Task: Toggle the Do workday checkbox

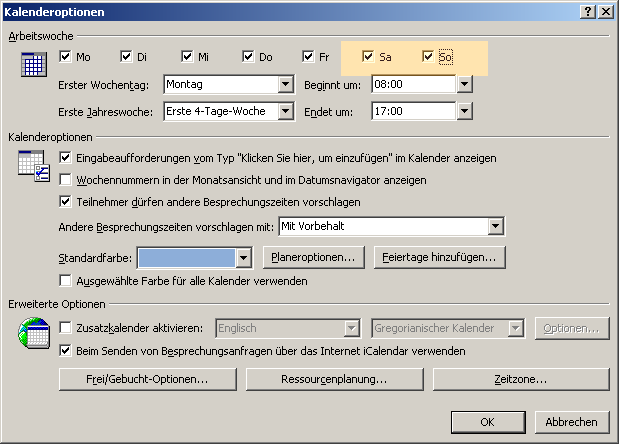Action: (248, 56)
